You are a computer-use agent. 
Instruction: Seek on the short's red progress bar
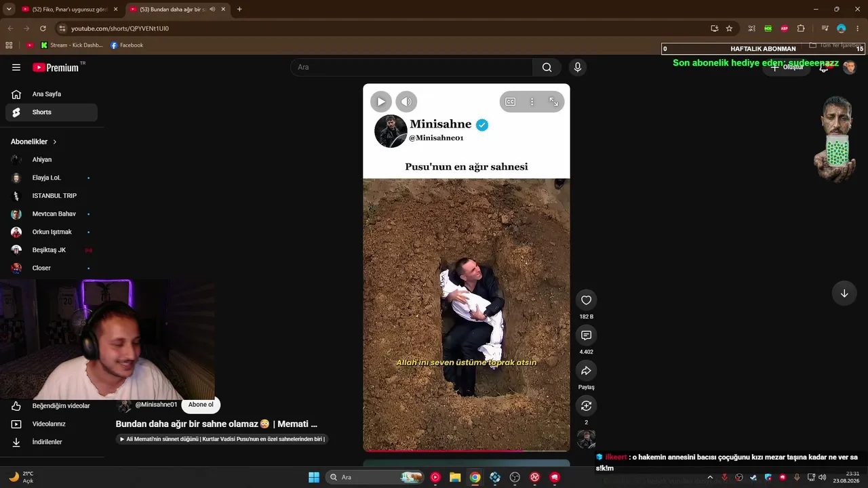pos(467,450)
